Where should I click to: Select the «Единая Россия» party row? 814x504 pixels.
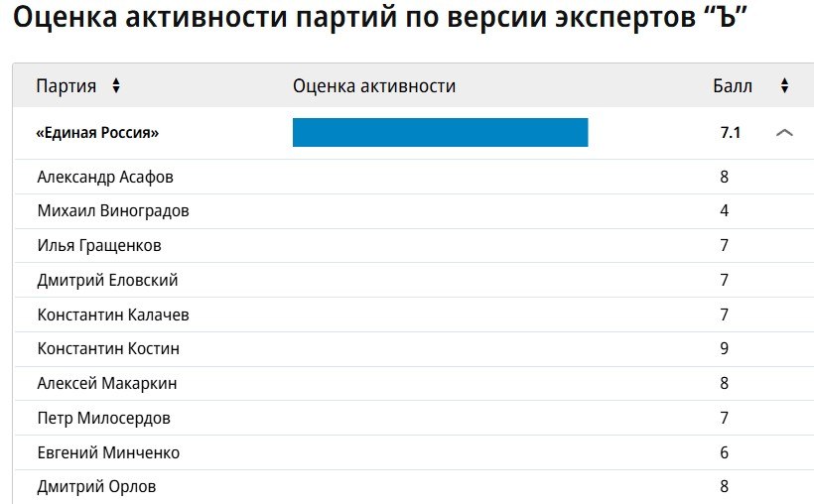(x=414, y=133)
